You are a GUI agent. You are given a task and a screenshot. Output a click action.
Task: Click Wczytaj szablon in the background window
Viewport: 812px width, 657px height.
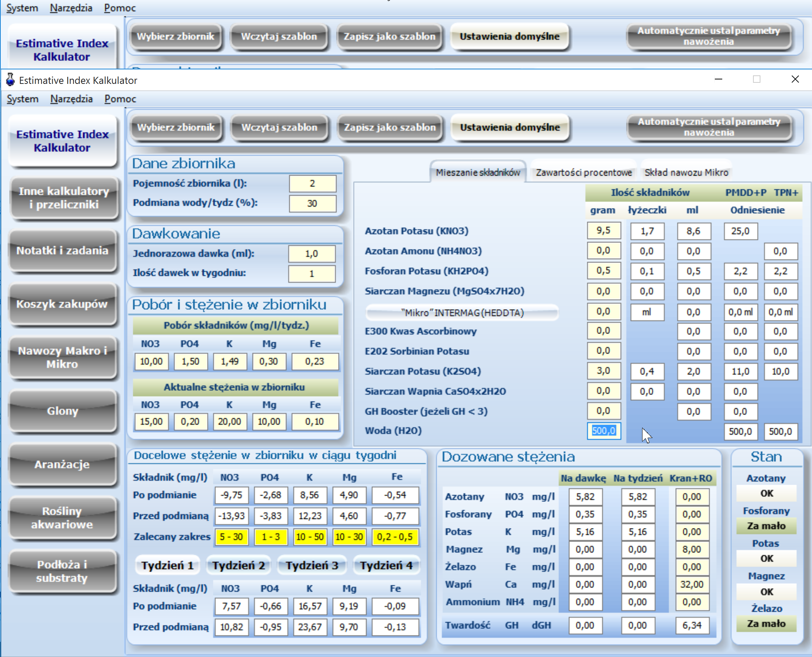(279, 36)
